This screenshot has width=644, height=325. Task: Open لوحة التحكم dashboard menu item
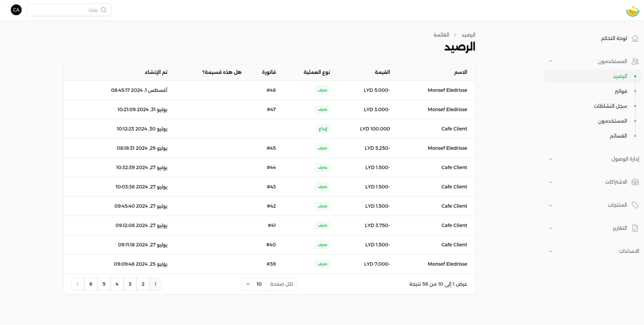(614, 38)
